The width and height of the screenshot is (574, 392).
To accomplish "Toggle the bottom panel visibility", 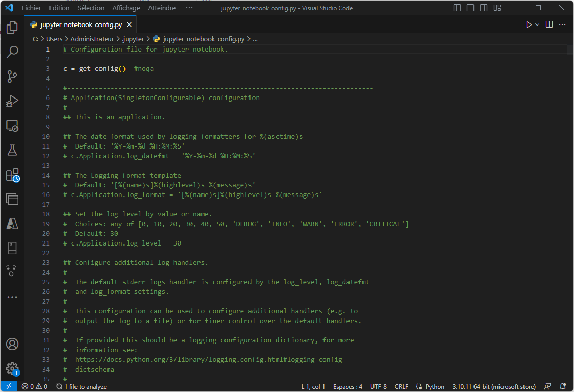I will point(470,8).
